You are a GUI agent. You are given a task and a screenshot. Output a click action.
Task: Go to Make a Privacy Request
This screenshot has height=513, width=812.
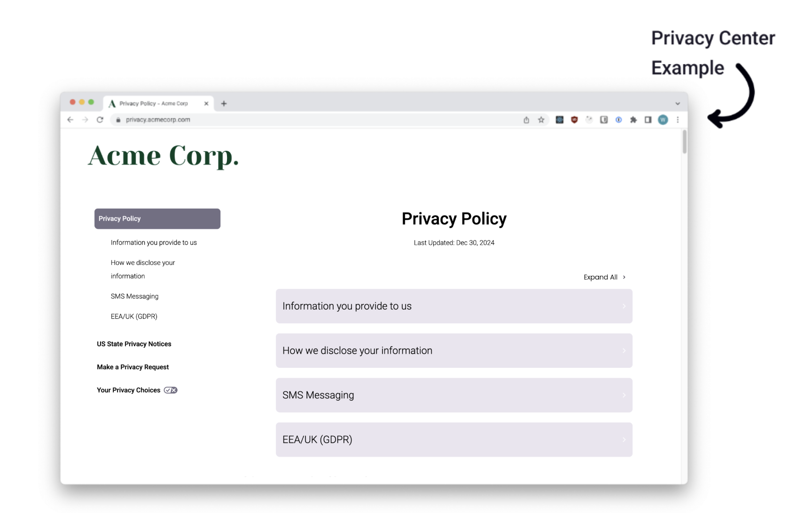(x=133, y=367)
